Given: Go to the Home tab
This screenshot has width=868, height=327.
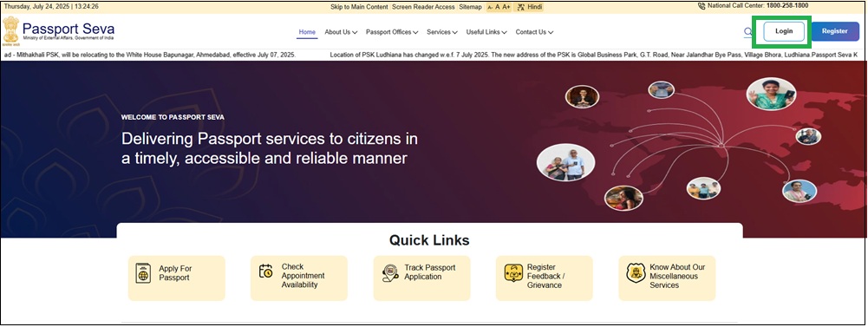Looking at the screenshot, I should [x=307, y=32].
